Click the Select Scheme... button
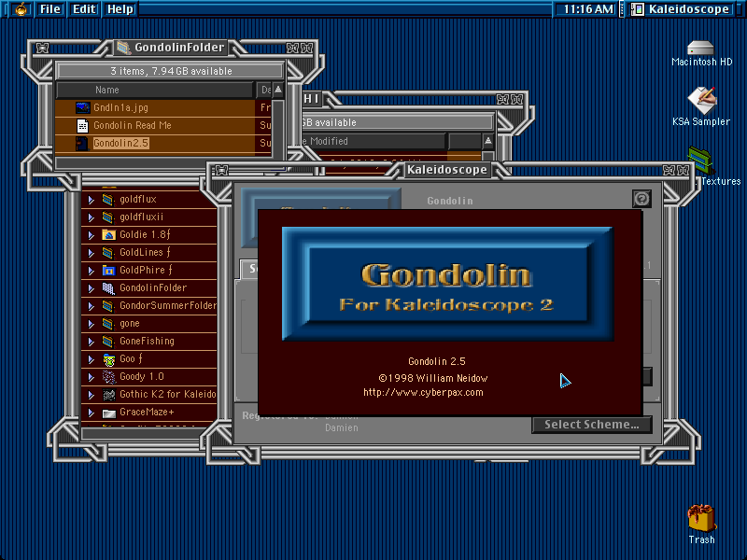This screenshot has height=560, width=747. coord(592,425)
